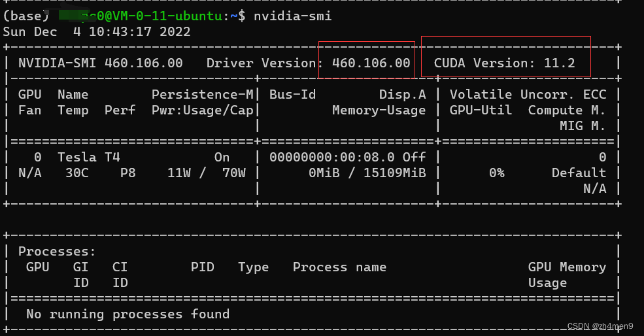Click the Memory-Usage header text
Viewport: 644px width, 336px height.
click(x=379, y=110)
